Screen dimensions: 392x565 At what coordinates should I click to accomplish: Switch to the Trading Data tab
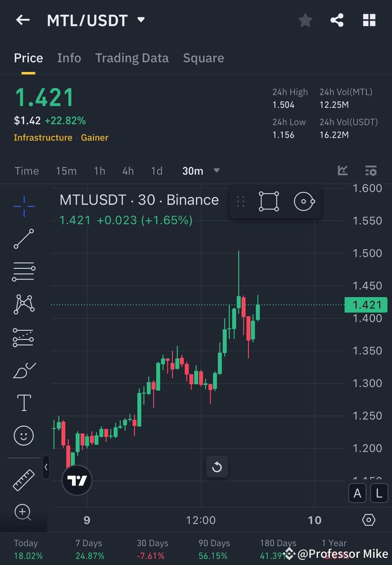click(x=132, y=58)
